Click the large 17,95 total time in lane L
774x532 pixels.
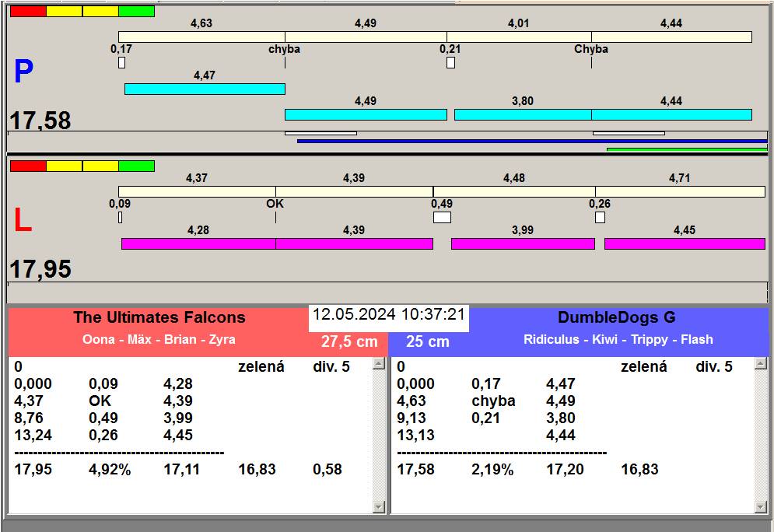pyautogui.click(x=40, y=269)
